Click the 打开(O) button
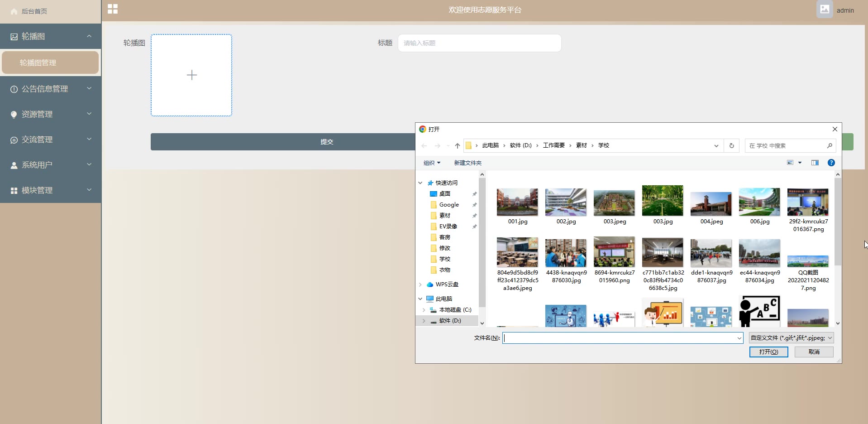The height and width of the screenshot is (424, 868). coord(768,352)
